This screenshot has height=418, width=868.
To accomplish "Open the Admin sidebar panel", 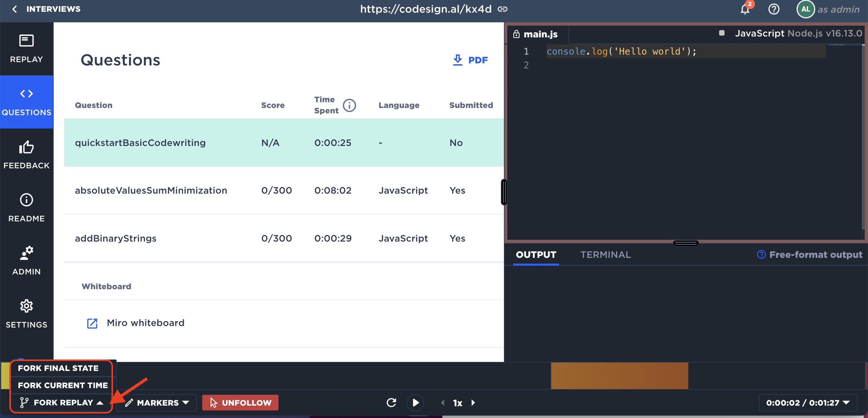I will [x=27, y=261].
